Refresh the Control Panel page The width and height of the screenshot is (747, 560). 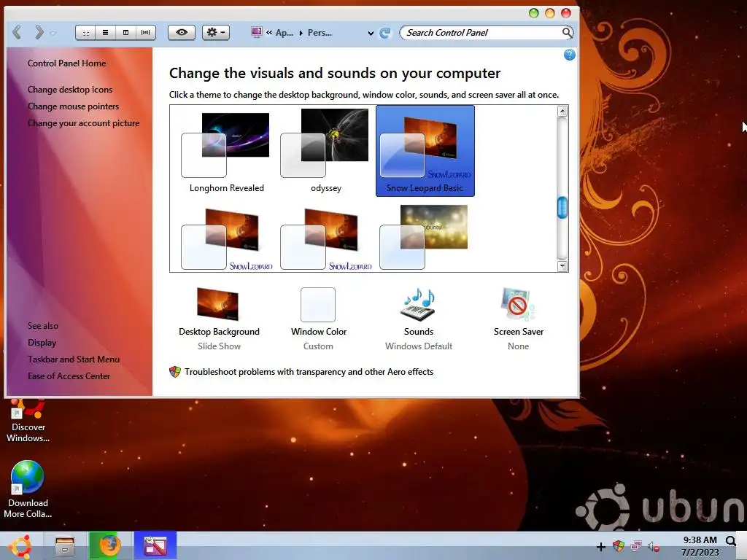pos(385,33)
